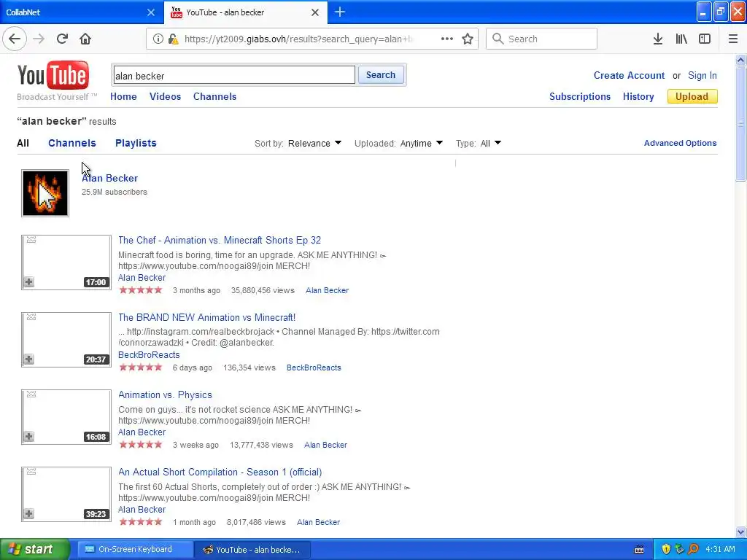Click the Sign In link
This screenshot has height=560, width=747.
click(703, 76)
